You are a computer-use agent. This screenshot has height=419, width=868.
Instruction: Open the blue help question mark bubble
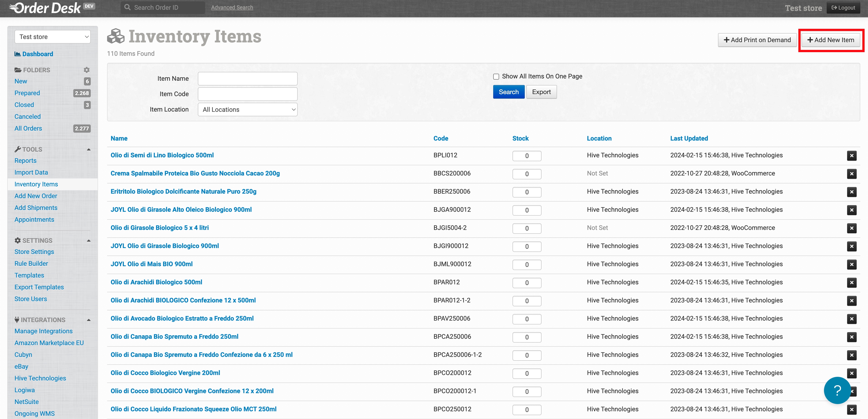[x=837, y=390]
